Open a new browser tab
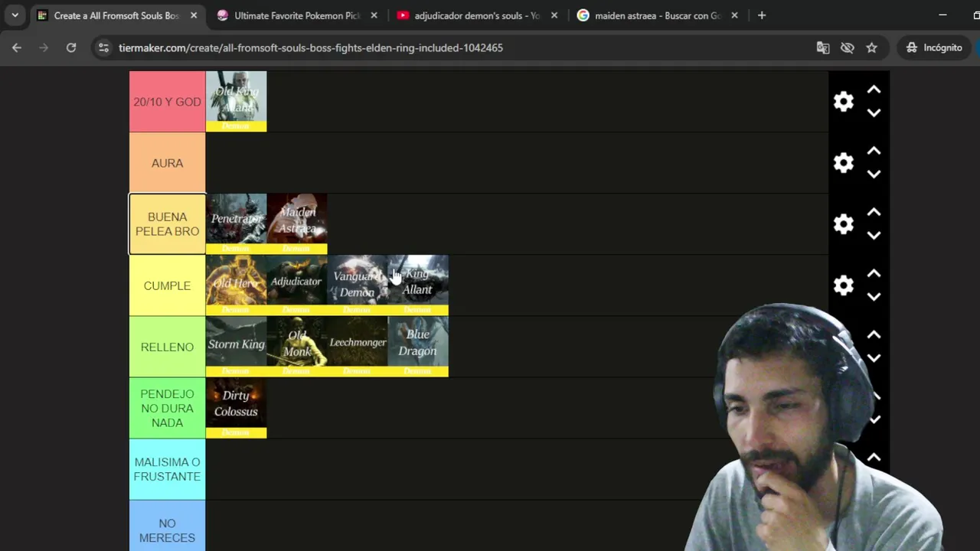The image size is (980, 551). click(761, 15)
